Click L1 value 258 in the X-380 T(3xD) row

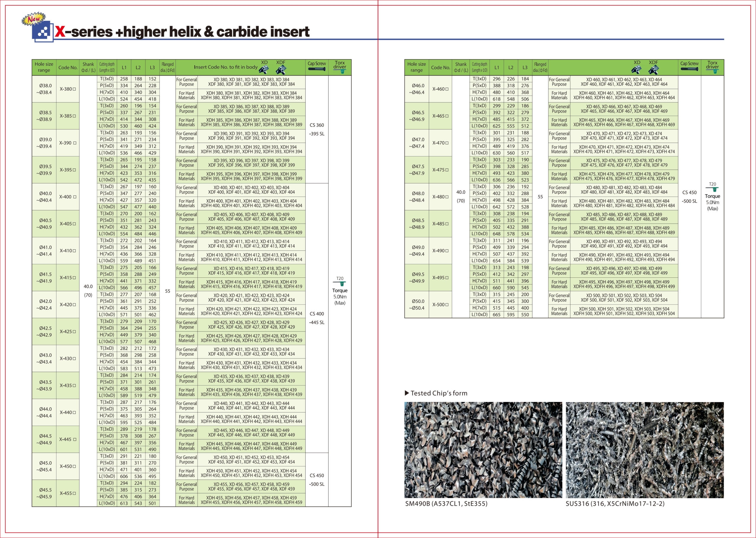point(124,79)
